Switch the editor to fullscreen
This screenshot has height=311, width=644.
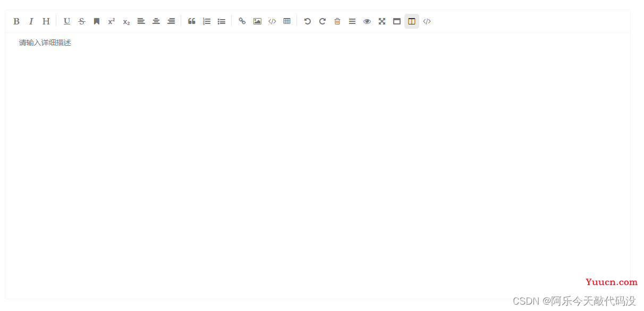pos(382,21)
